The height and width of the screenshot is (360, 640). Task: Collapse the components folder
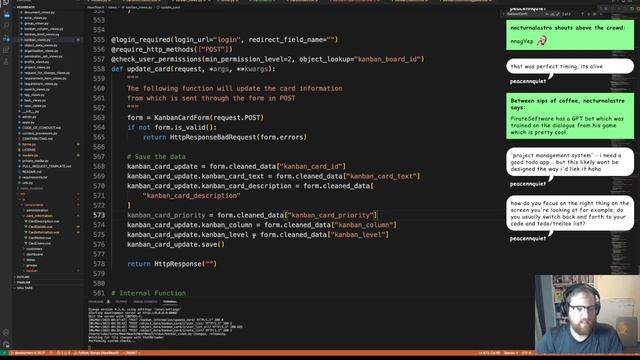coord(33,205)
